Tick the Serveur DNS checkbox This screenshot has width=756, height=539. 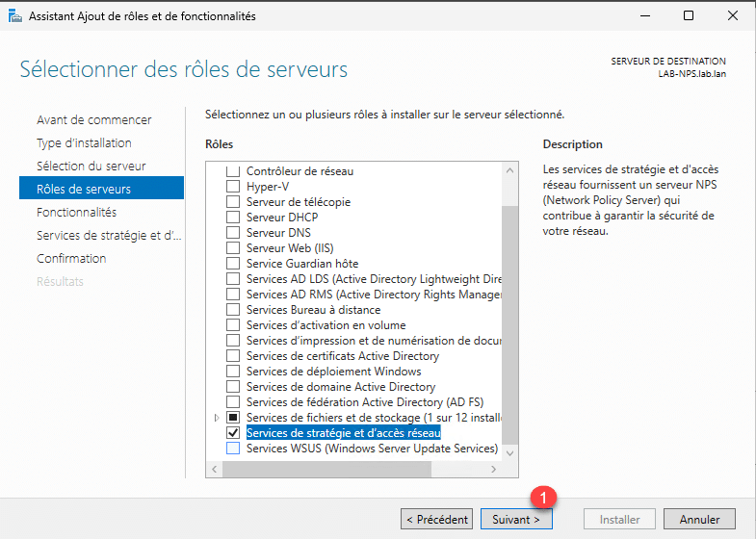(x=232, y=233)
